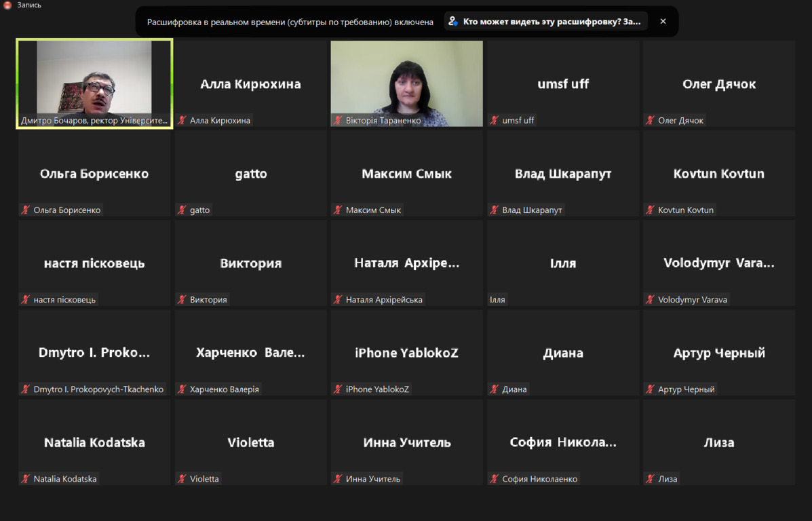Click 'Дмитро Бочаров, ректор' name label
This screenshot has height=521, width=812.
pos(94,120)
